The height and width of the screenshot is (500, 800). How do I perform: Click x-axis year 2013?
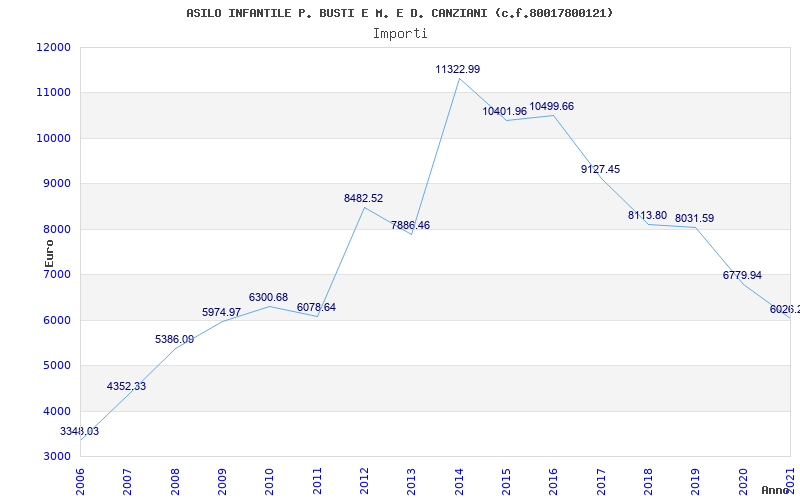pyautogui.click(x=412, y=482)
